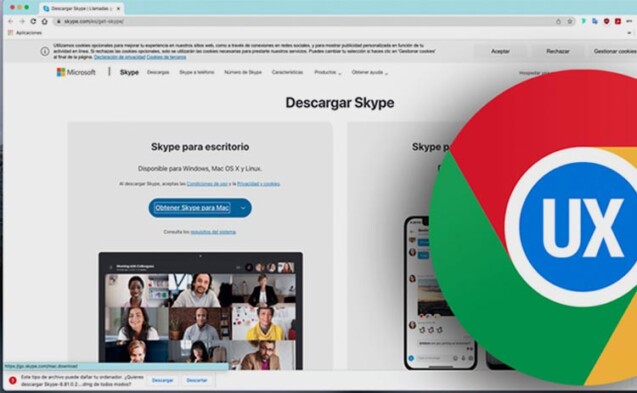Go back with the arrow icon
Viewport: 637px width, 393px height.
pyautogui.click(x=11, y=21)
